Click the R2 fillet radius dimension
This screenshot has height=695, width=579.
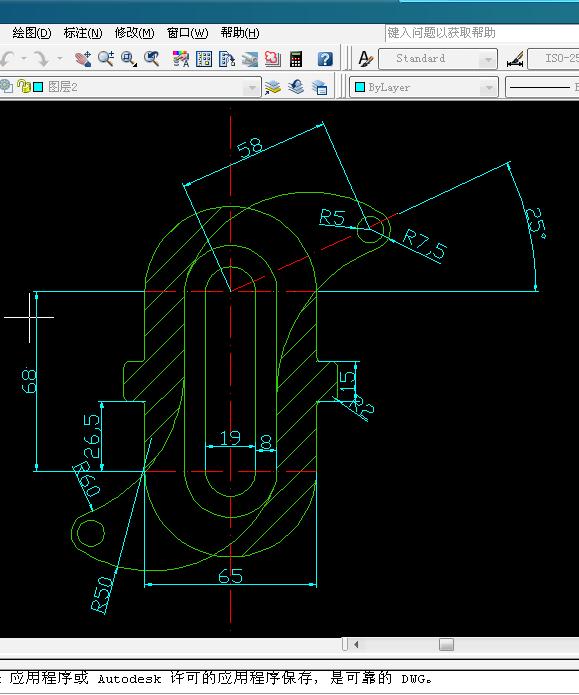pos(362,409)
